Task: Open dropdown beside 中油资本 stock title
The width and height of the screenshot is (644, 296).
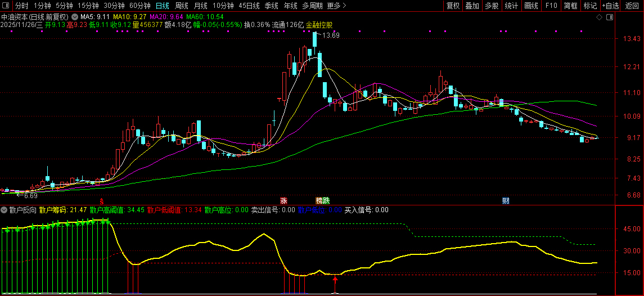Action: (x=75, y=17)
